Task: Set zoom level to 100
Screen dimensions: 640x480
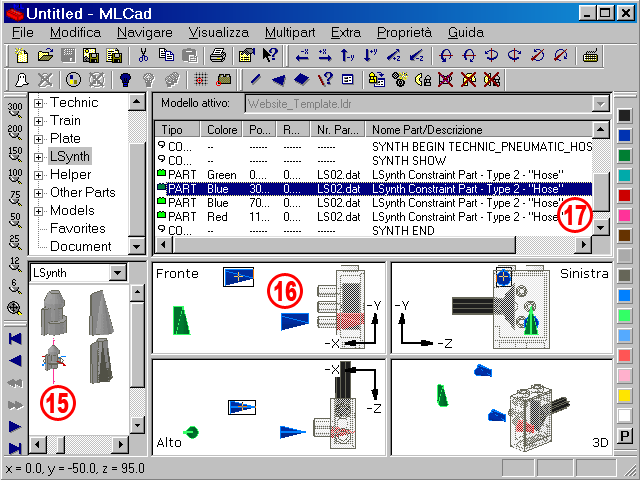Action: [x=15, y=176]
